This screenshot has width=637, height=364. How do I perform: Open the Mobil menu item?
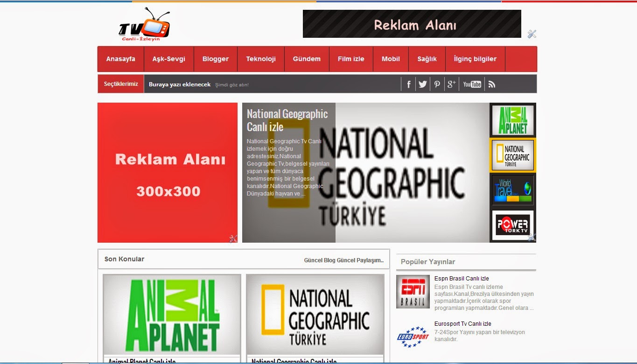coord(391,59)
